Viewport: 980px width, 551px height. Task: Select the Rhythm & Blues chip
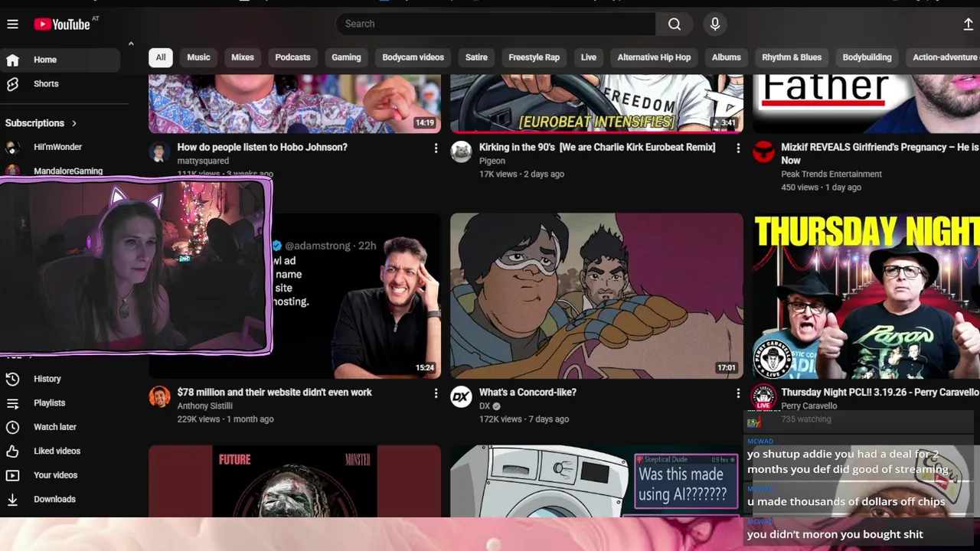point(792,57)
